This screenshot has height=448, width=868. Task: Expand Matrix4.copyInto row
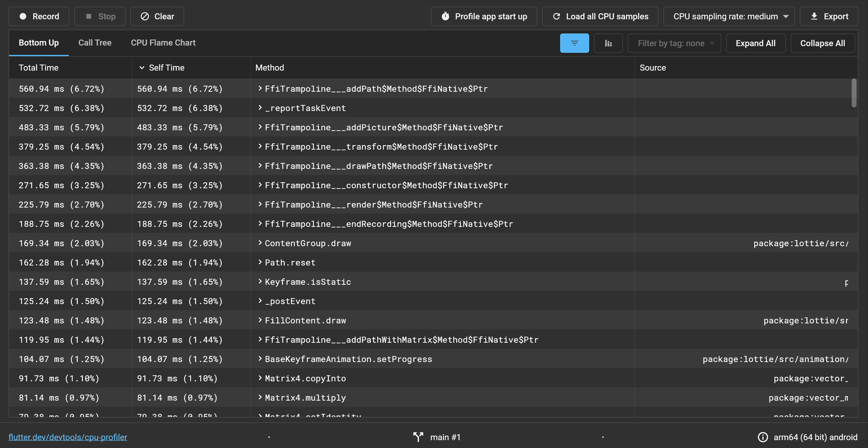pos(260,378)
